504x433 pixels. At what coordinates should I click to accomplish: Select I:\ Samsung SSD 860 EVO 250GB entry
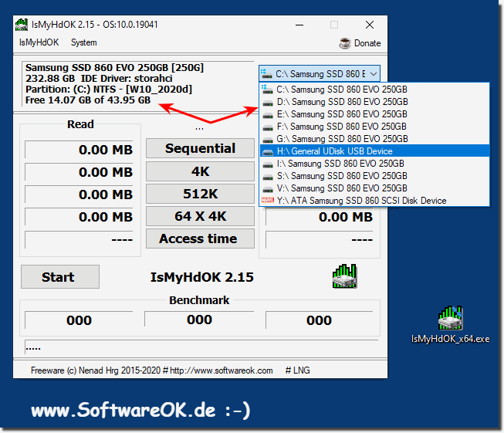[374, 164]
